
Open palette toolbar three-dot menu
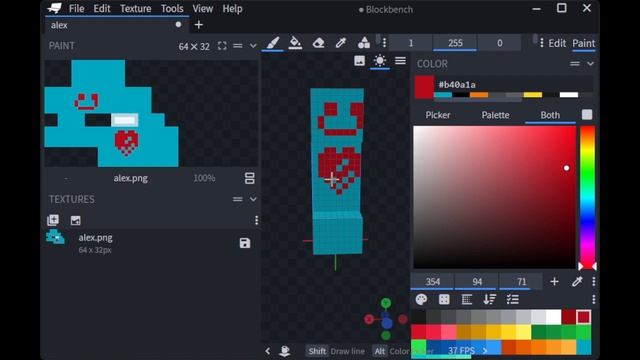point(593,299)
